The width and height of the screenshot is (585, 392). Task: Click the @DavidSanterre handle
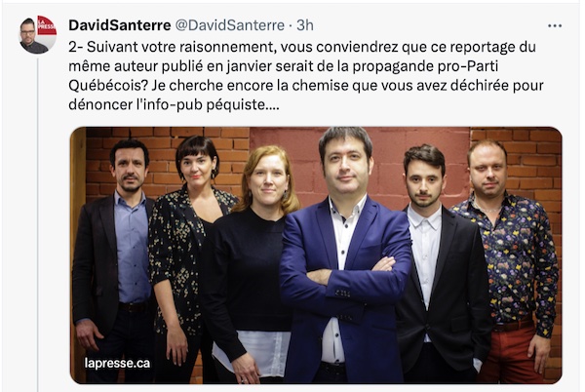229,25
